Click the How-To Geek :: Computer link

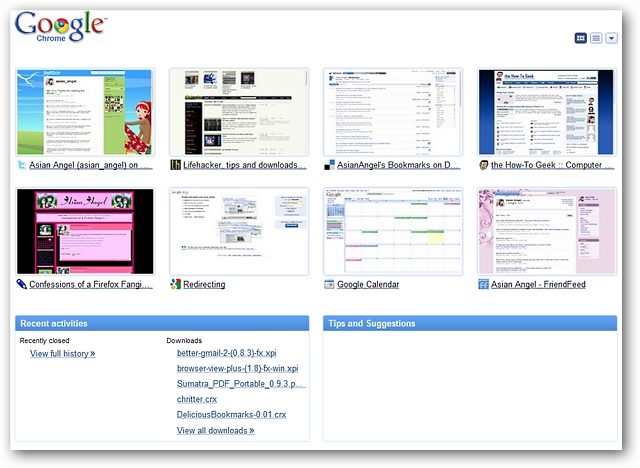coord(552,165)
